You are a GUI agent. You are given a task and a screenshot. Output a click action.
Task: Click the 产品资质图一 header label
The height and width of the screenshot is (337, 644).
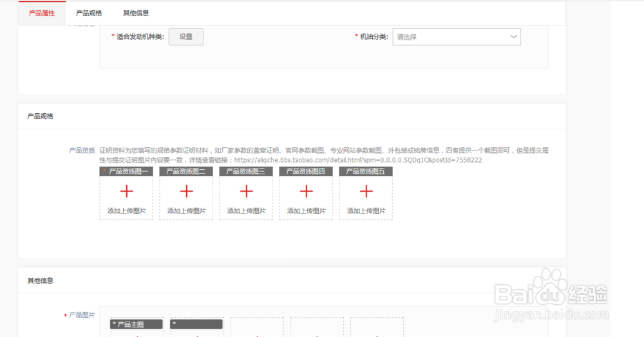pyautogui.click(x=126, y=171)
